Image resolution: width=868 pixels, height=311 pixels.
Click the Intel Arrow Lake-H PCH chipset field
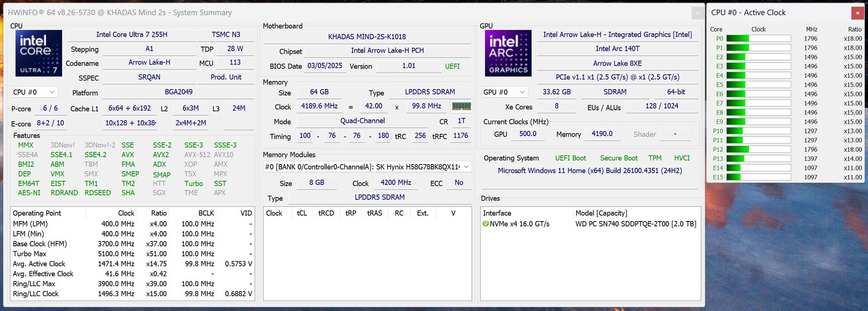(x=387, y=51)
